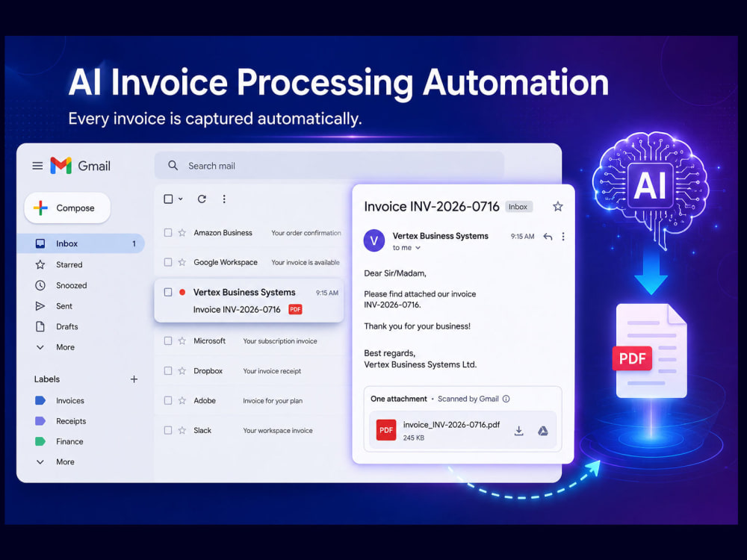Star the Google Workspace email

point(182,262)
